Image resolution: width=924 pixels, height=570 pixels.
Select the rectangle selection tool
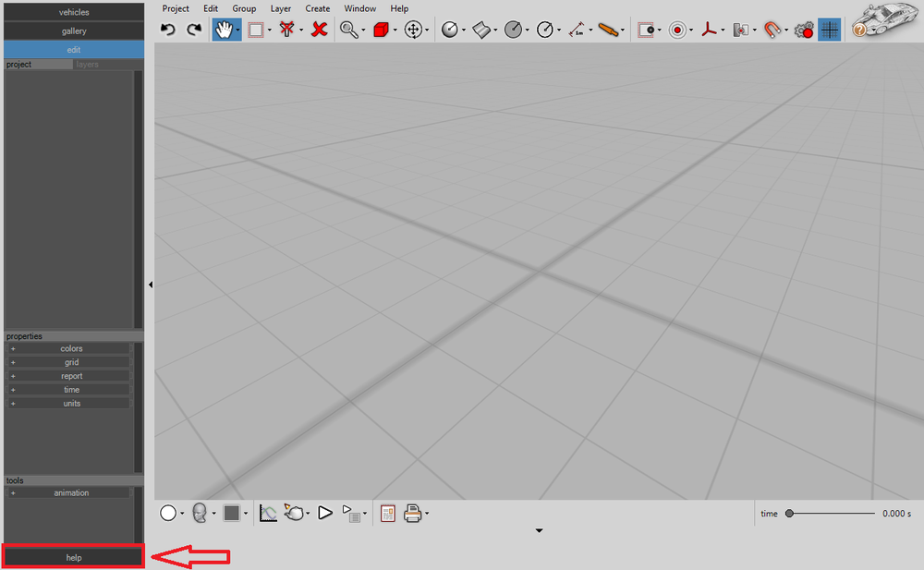tap(256, 30)
